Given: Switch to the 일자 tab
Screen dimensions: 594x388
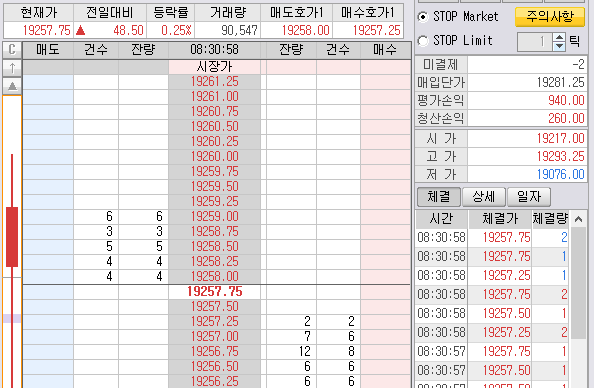Looking at the screenshot, I should (529, 197).
